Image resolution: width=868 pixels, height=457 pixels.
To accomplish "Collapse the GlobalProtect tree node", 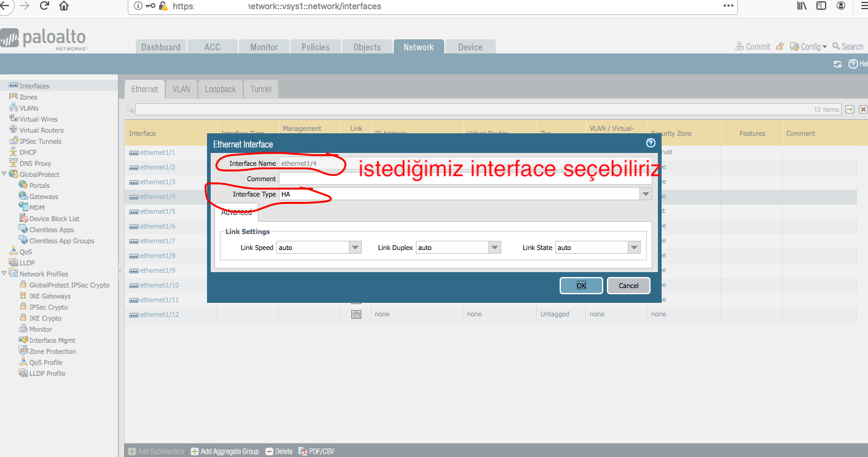I will pos(4,174).
